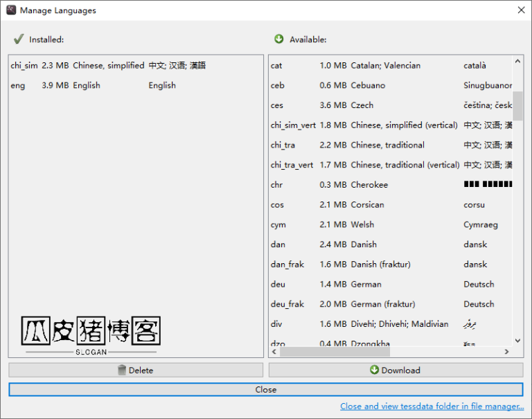The width and height of the screenshot is (532, 419).
Task: Click the trash icon on Delete button
Action: [x=122, y=371]
